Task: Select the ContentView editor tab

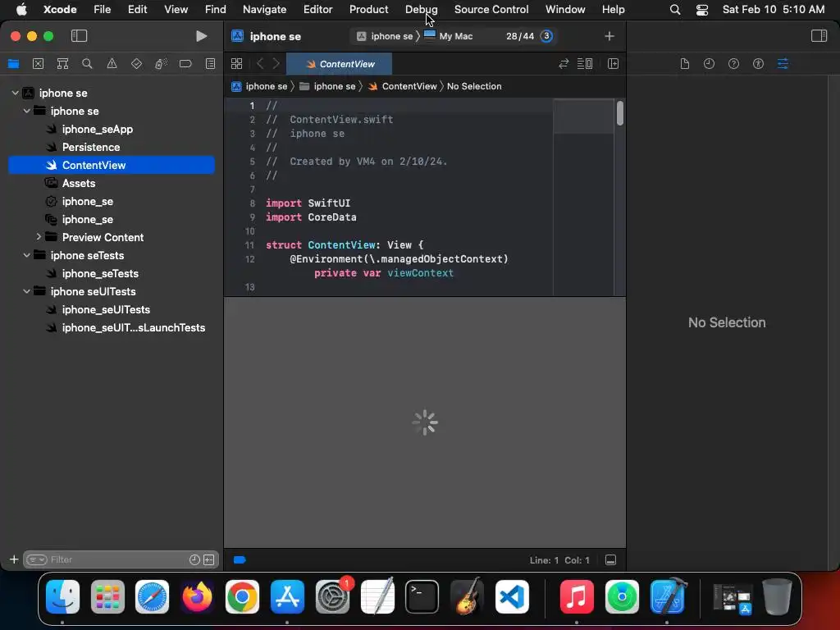Action: point(339,64)
